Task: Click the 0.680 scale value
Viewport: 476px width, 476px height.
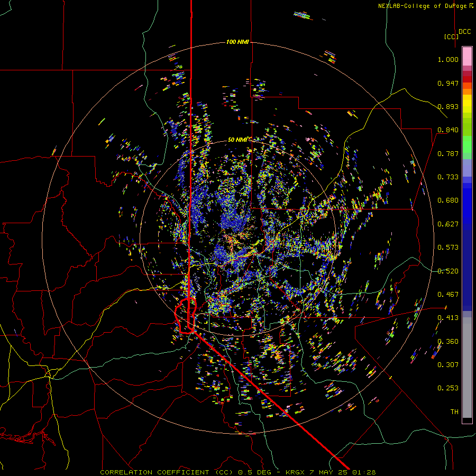Action: (x=448, y=200)
